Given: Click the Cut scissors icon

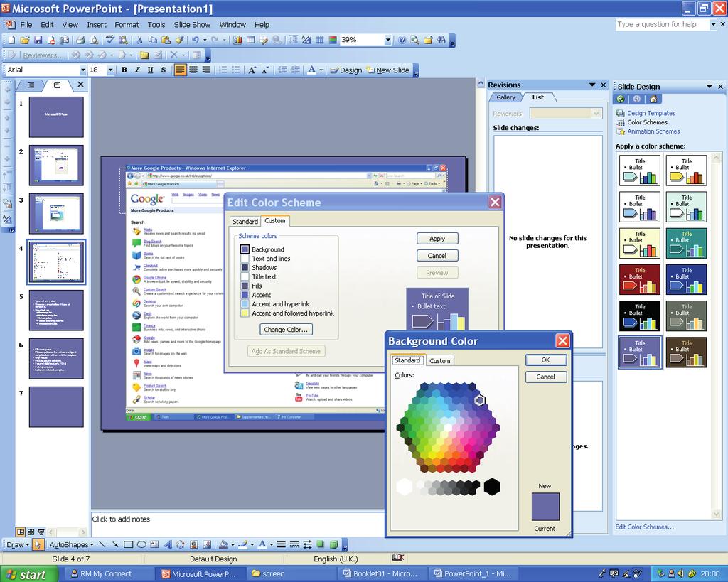Looking at the screenshot, I should click(139, 41).
